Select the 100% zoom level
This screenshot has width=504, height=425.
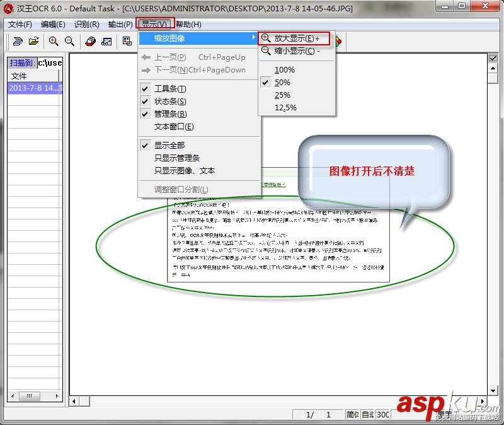285,70
